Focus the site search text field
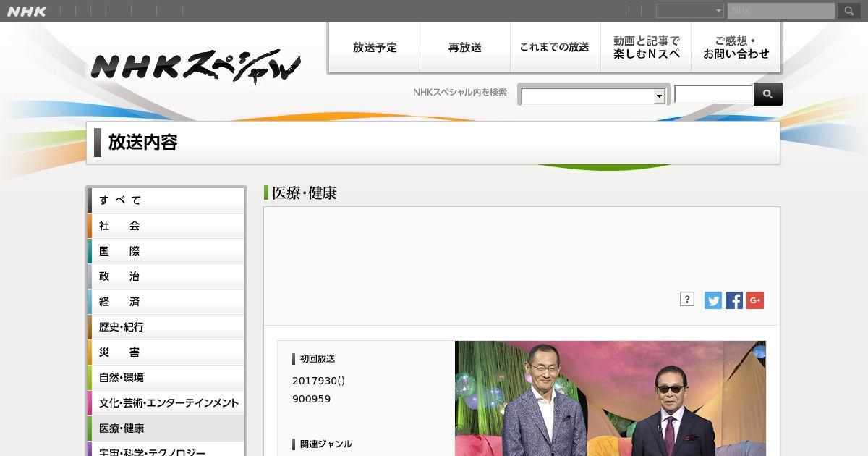 pos(714,94)
